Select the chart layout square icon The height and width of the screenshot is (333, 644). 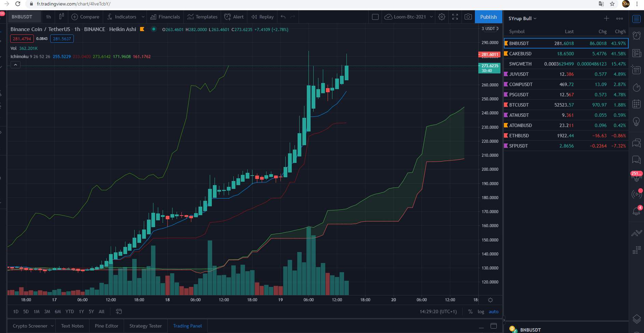[375, 17]
